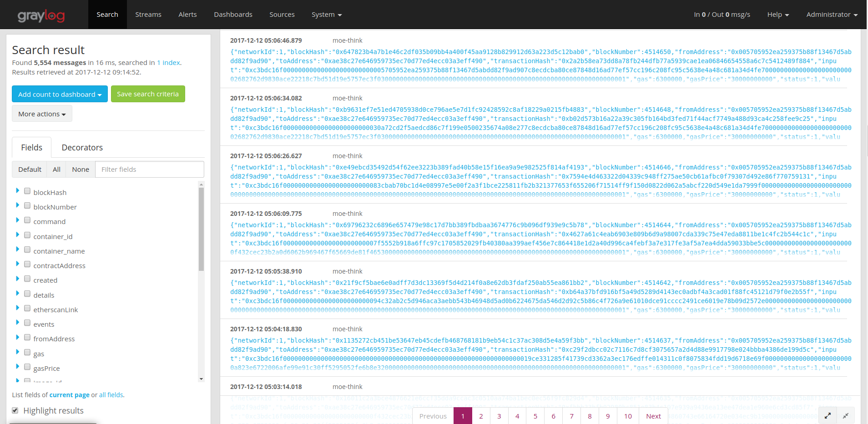Expand the contractAddress field arrow
The width and height of the screenshot is (868, 424).
(x=17, y=264)
